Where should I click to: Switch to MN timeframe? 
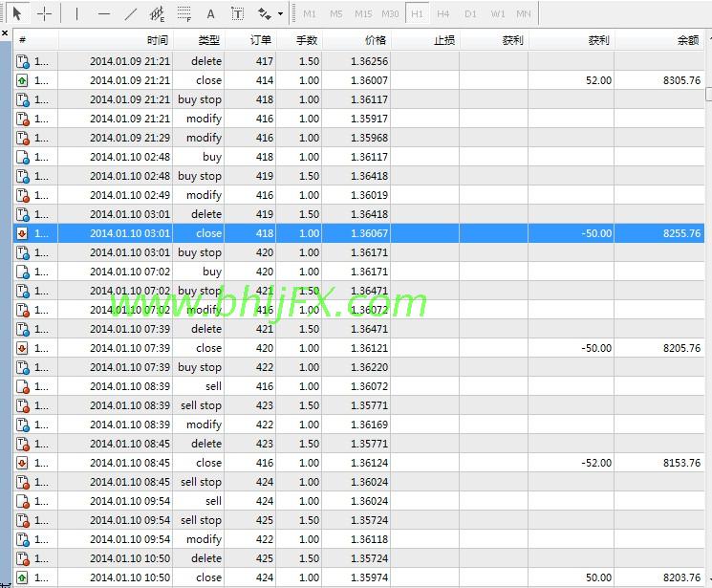point(524,14)
